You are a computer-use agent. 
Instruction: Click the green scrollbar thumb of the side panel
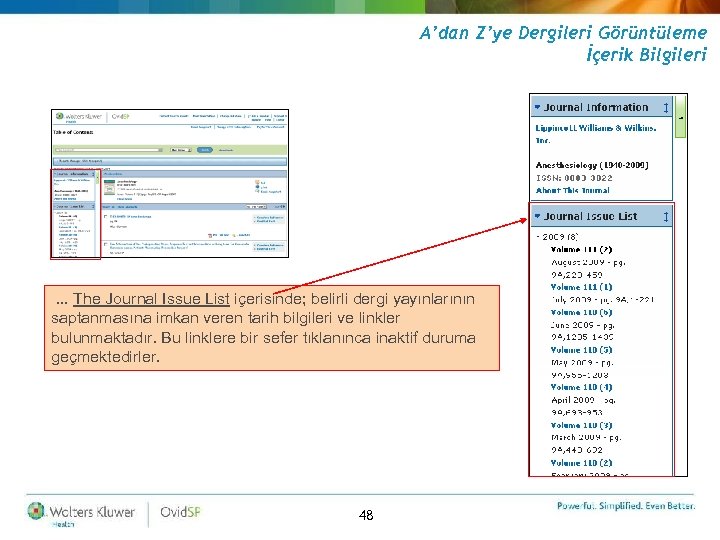(681, 117)
